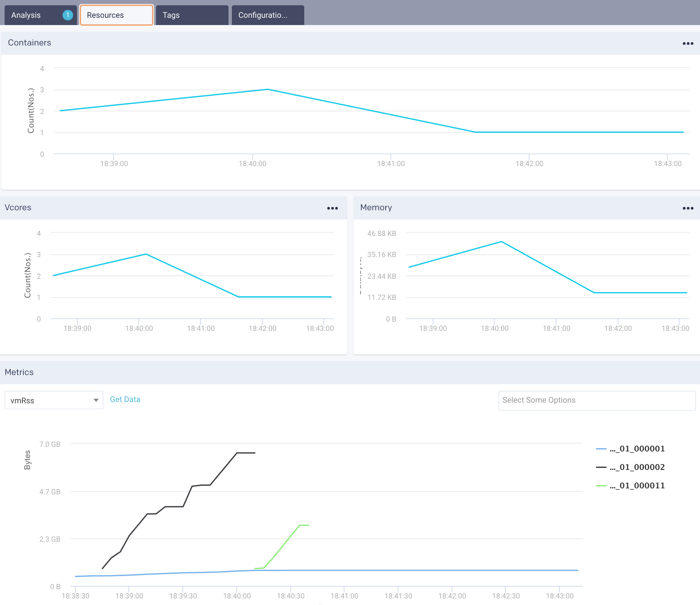Click the 18:40:30 Metrics time label
The height and width of the screenshot is (605, 700).
tap(290, 596)
